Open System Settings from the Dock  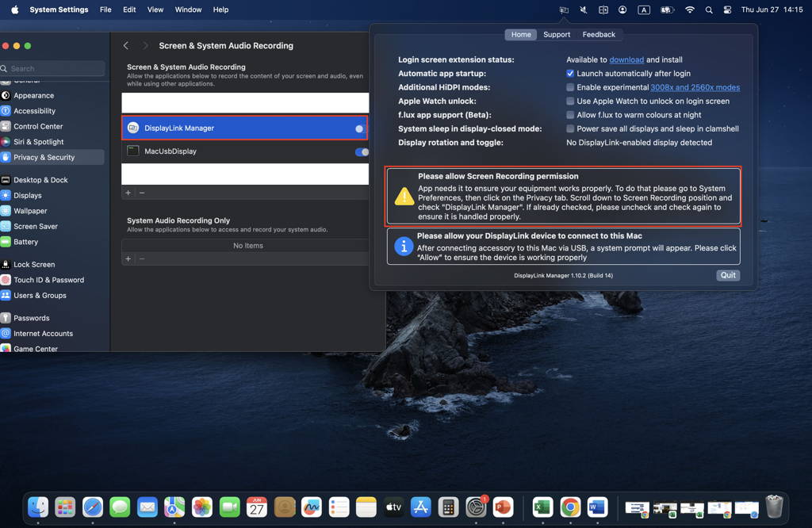(476, 507)
